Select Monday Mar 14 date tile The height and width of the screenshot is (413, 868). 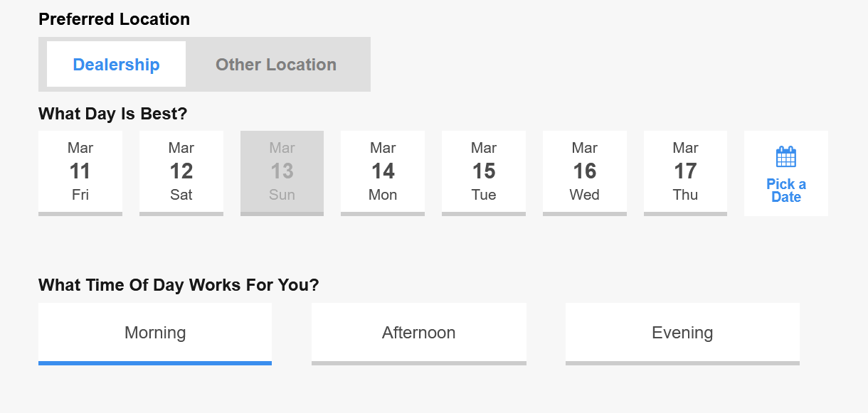[x=383, y=173]
